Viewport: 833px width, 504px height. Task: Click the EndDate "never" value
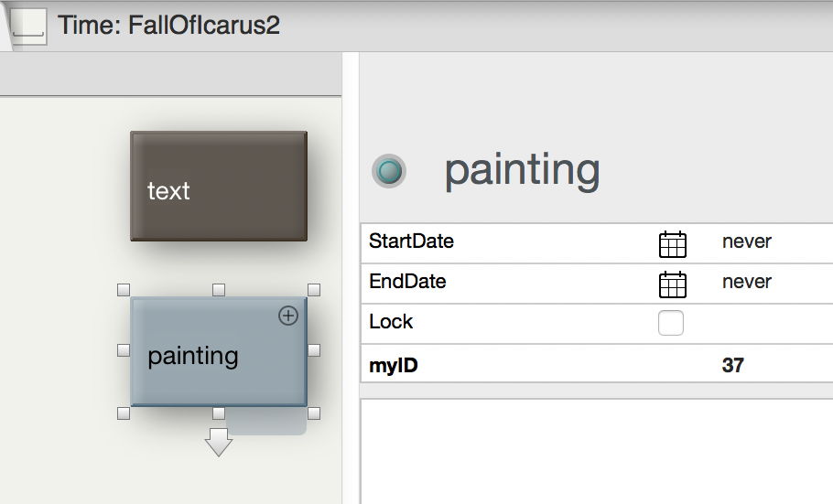(746, 283)
